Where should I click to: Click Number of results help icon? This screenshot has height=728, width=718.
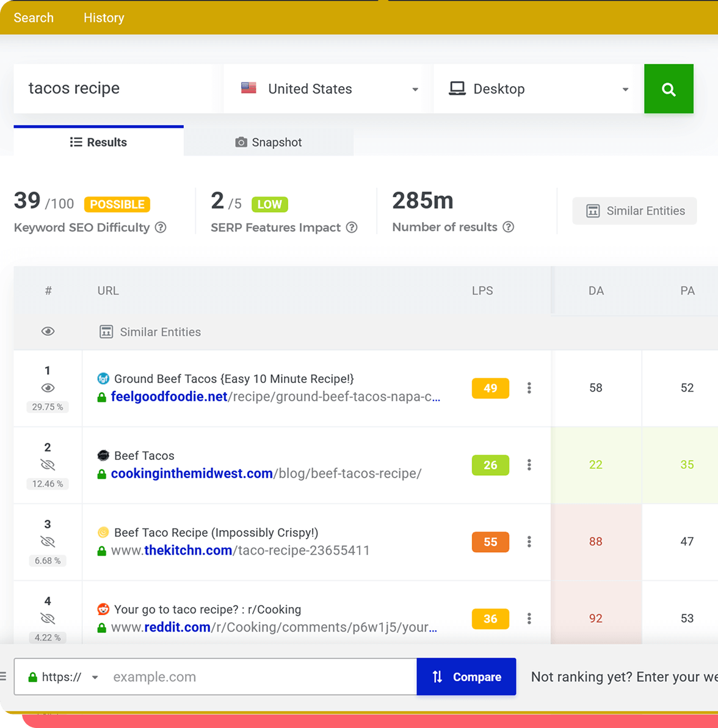pos(509,227)
